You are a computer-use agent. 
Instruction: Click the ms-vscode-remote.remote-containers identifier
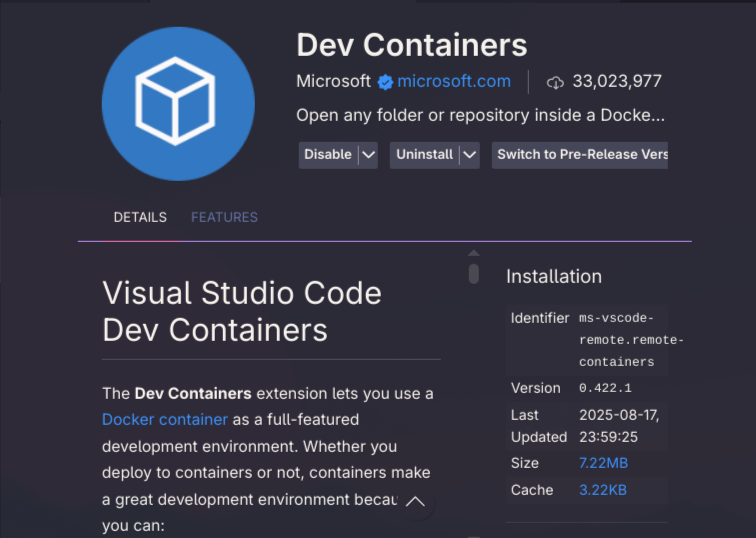(x=631, y=340)
